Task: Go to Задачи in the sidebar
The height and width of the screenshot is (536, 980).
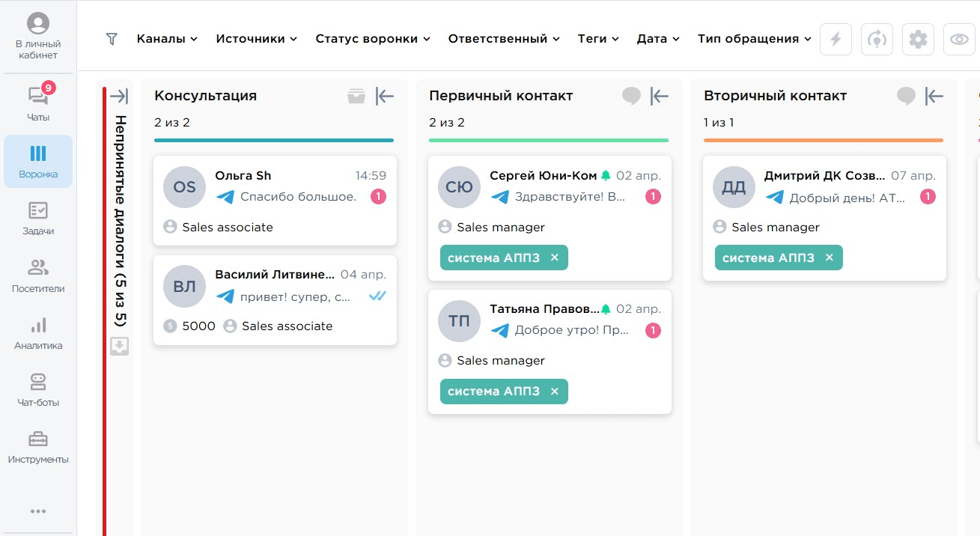Action: pyautogui.click(x=38, y=218)
